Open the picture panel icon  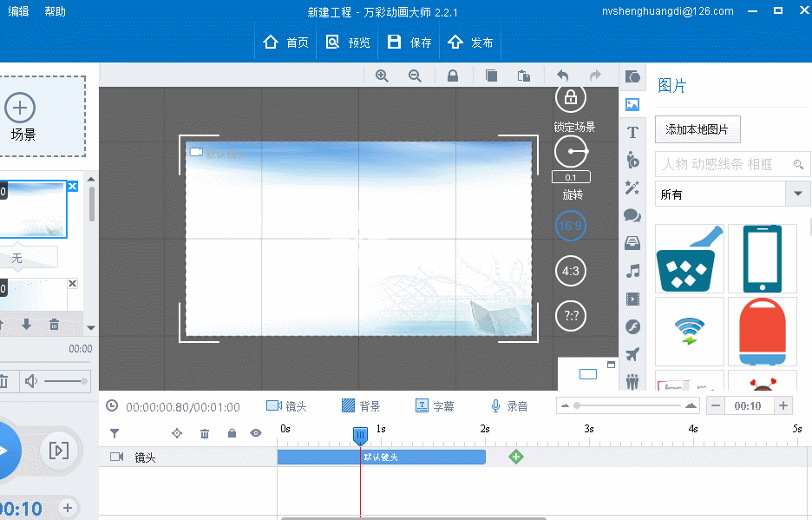coord(632,105)
